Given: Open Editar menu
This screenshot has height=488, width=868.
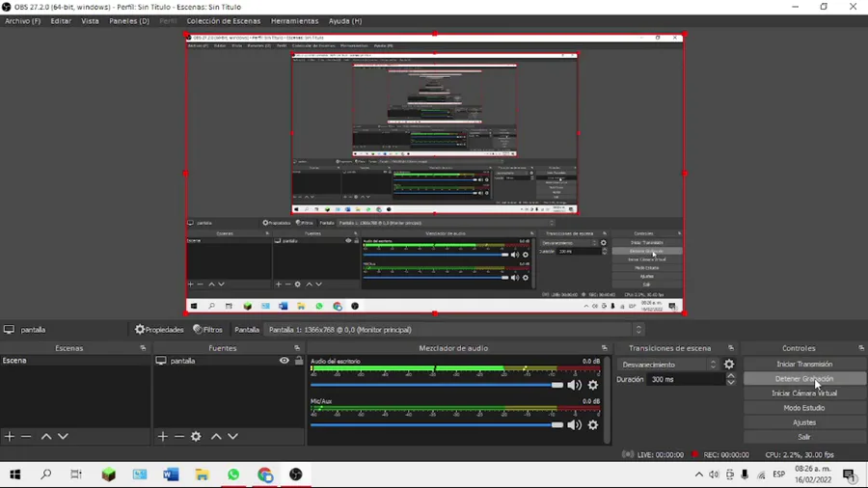Looking at the screenshot, I should point(61,21).
